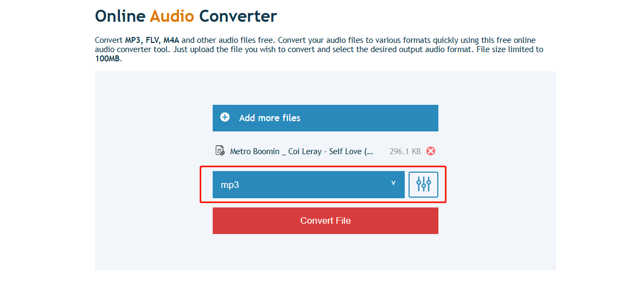The image size is (644, 284).
Task: Click the plus icon on Add more files
Action: pyautogui.click(x=225, y=117)
